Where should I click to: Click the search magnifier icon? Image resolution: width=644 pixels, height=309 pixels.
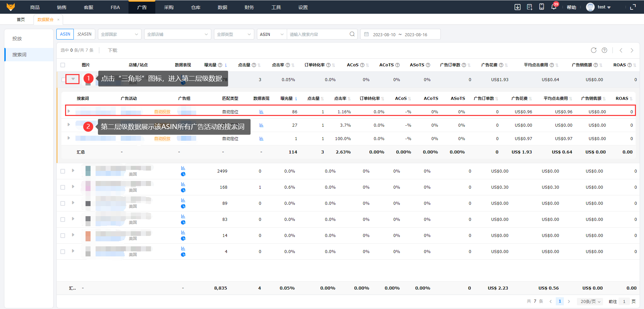(x=352, y=34)
